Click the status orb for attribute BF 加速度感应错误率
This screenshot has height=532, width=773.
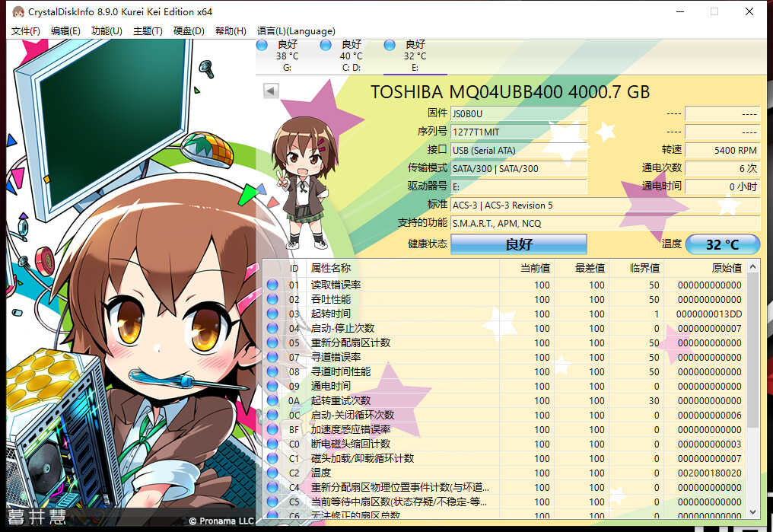[x=272, y=429]
